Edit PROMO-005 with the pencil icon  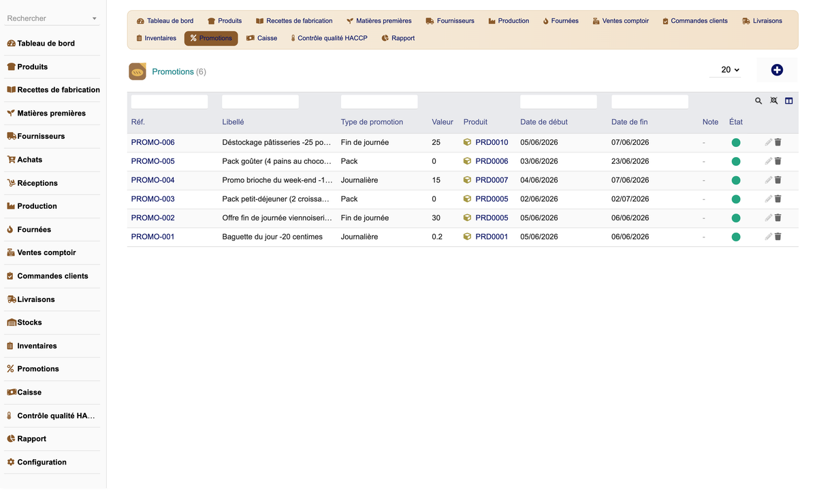tap(768, 161)
